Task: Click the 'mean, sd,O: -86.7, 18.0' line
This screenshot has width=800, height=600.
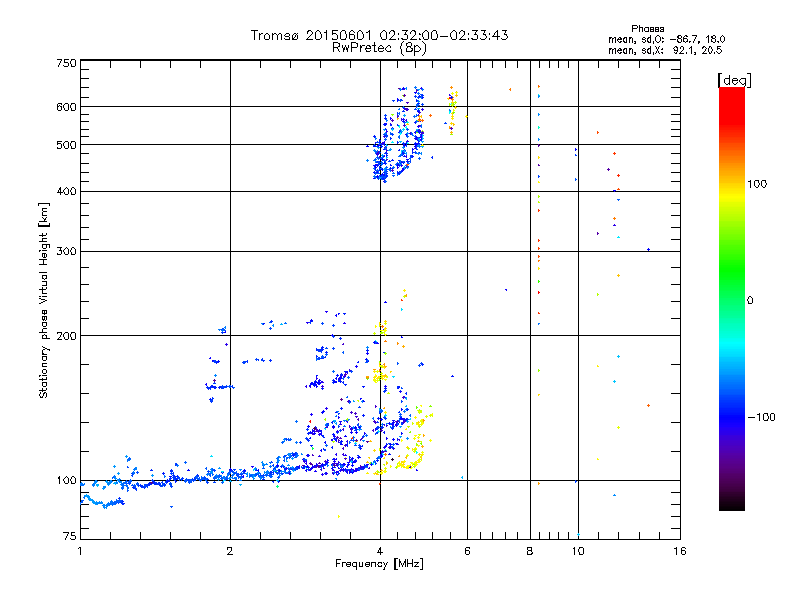Action: tap(666, 39)
